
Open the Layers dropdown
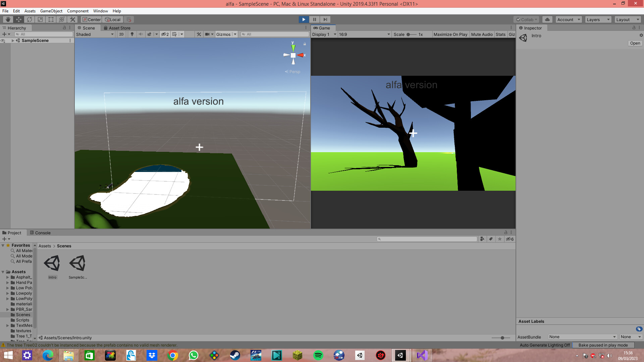pos(598,19)
